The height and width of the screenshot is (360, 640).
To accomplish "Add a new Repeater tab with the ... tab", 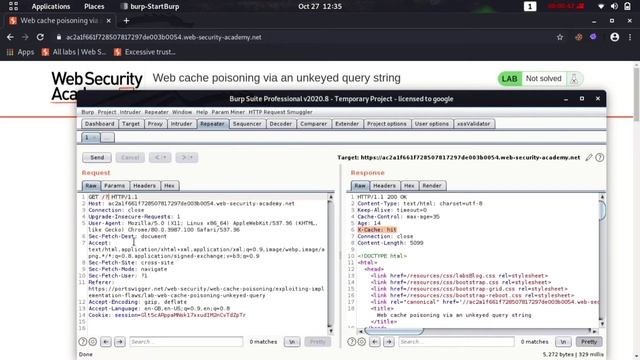I will click(107, 138).
